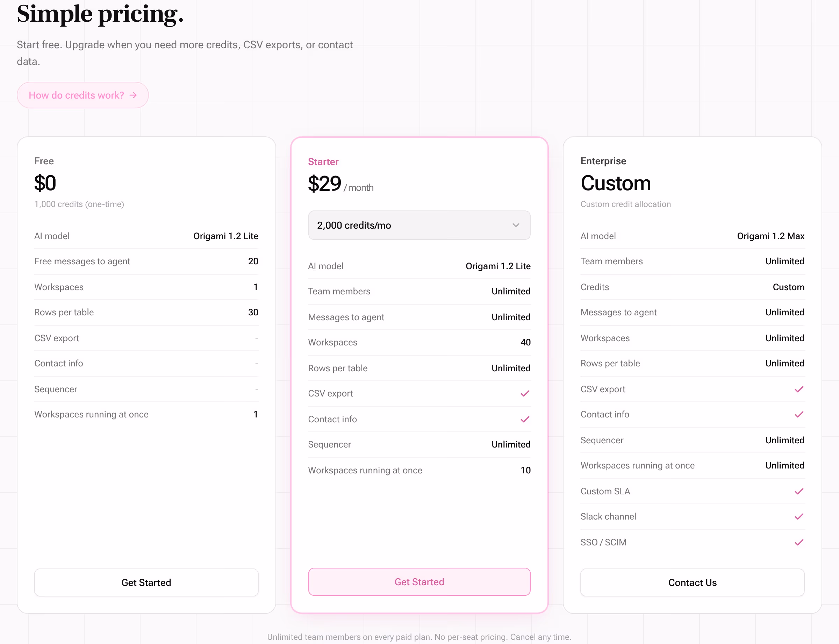Click the Starter CSV export checkmark
Image resolution: width=839 pixels, height=644 pixels.
tap(525, 393)
